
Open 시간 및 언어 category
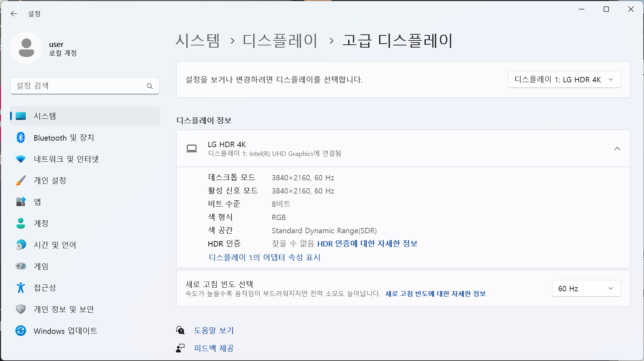click(x=85, y=245)
